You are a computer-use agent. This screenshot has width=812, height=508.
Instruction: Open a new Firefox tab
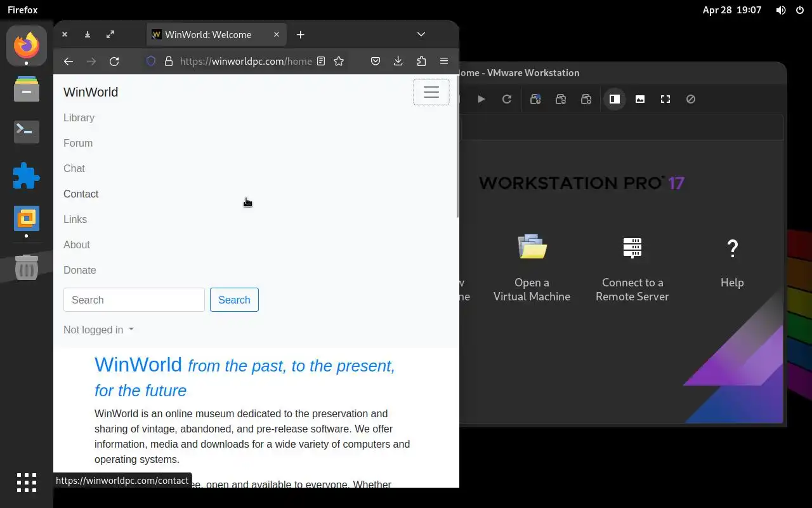[301, 34]
